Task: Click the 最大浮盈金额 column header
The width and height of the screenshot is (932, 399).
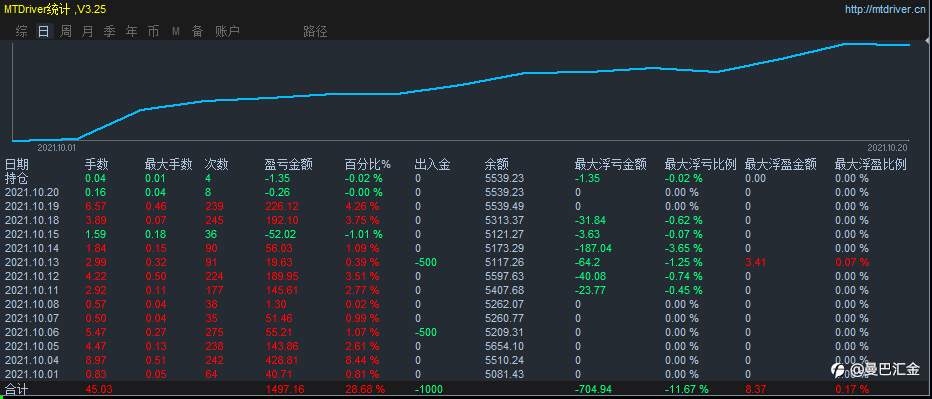Action: (780, 165)
